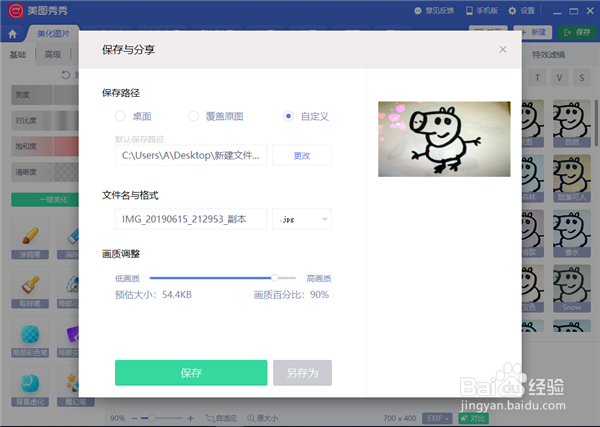
Task: Open 设置 gear in title bar
Action: [521, 11]
